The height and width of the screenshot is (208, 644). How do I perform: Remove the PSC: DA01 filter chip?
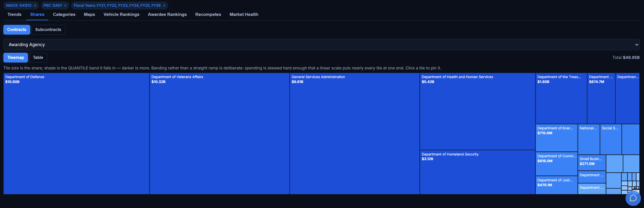click(65, 5)
